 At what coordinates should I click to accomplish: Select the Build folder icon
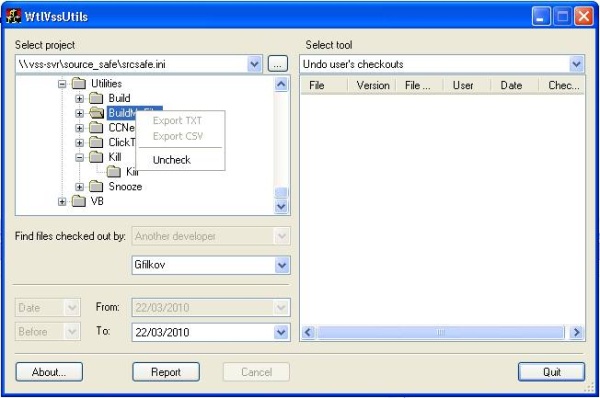point(96,98)
